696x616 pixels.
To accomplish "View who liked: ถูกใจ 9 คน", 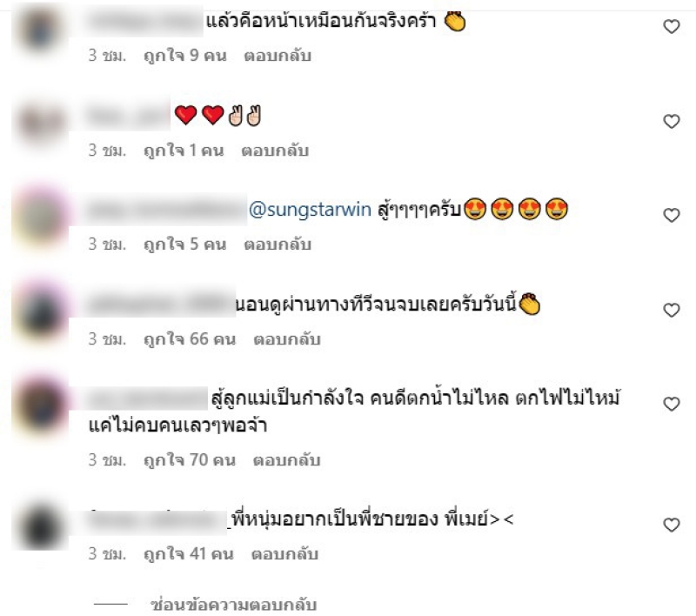I will coord(185,56).
